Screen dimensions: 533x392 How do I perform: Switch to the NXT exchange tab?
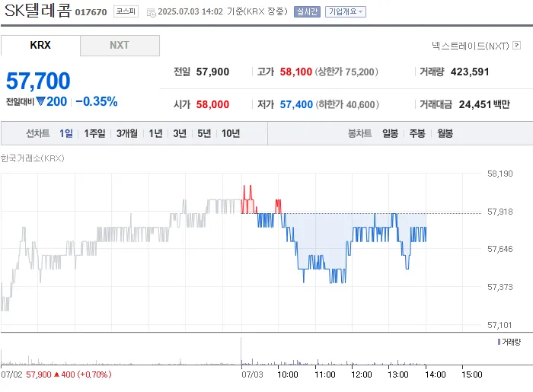coord(120,45)
